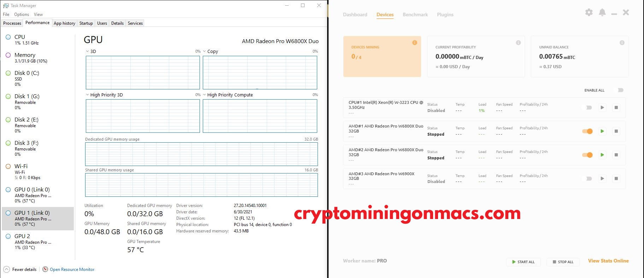The image size is (644, 278).
Task: Click driver version 27.20.14540.10001 value
Action: tap(250, 205)
